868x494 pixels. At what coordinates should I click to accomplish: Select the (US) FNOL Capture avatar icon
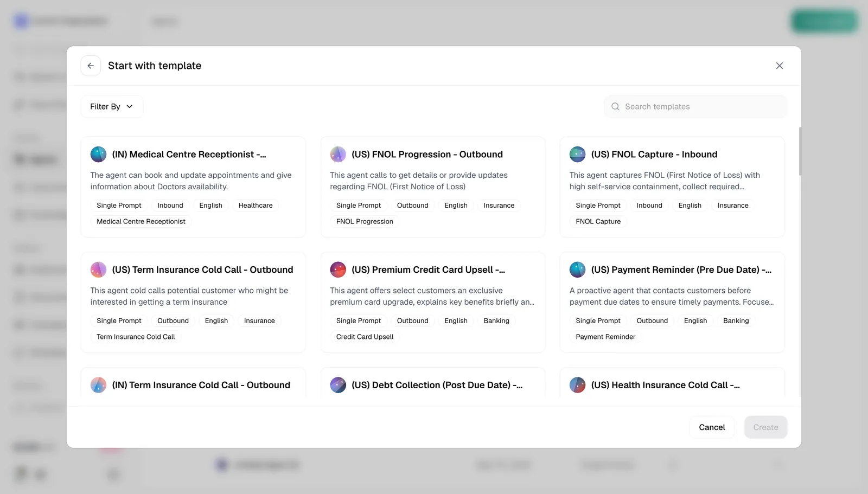pos(577,155)
